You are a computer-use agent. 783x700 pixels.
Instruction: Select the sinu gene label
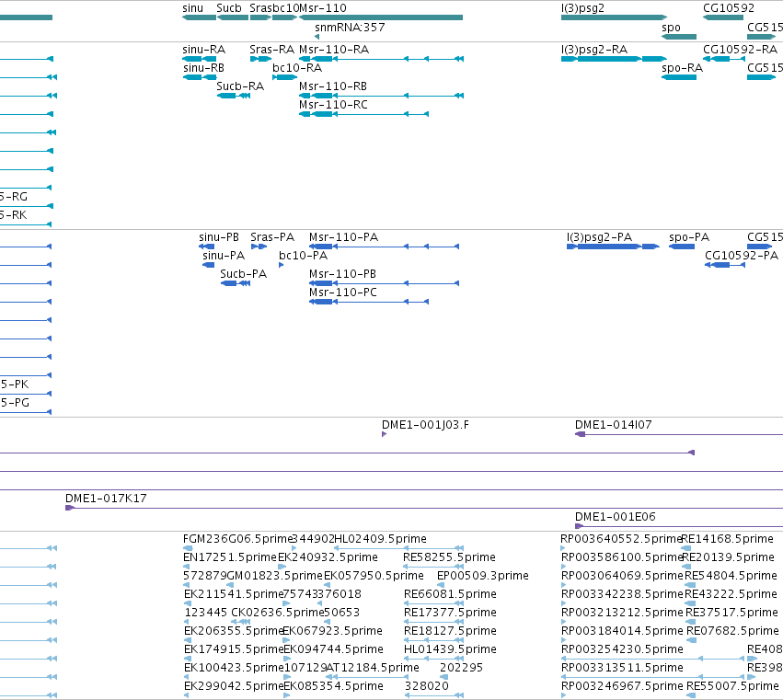[192, 8]
